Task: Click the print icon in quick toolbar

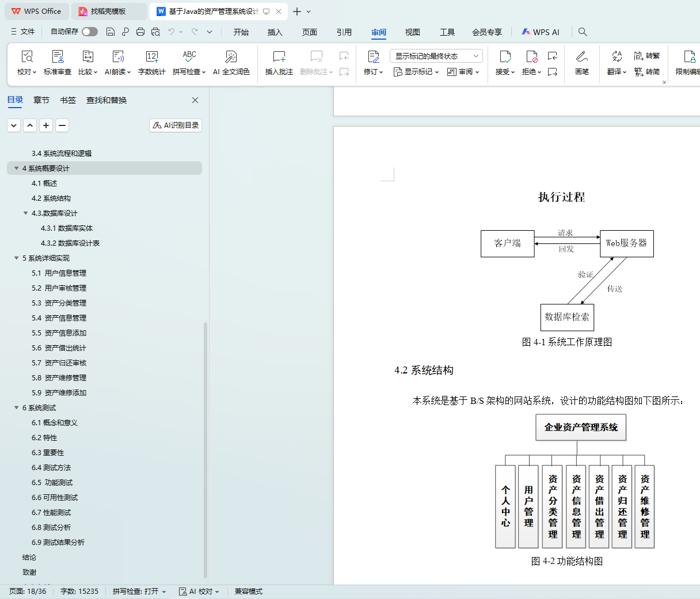Action: (140, 32)
